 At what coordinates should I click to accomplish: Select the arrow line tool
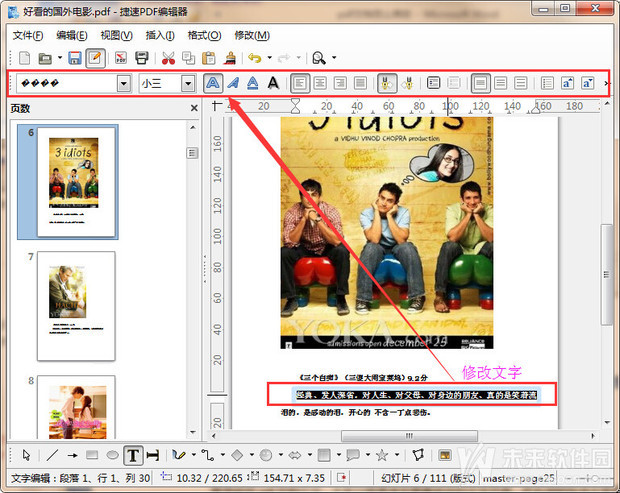72,455
